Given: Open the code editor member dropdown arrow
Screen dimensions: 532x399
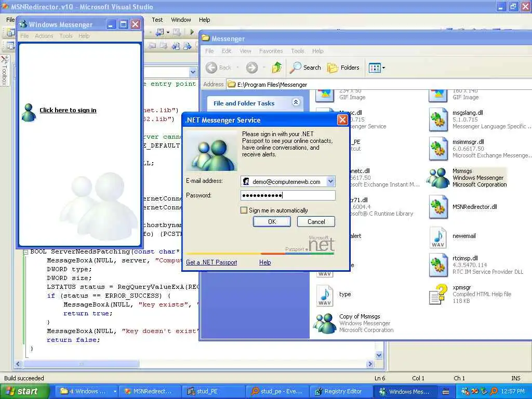Looking at the screenshot, I should coord(193,72).
